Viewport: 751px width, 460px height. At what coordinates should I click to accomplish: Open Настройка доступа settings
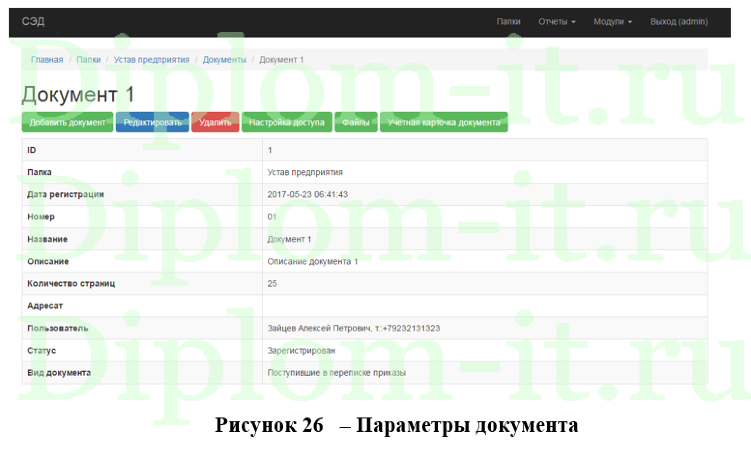pos(287,123)
